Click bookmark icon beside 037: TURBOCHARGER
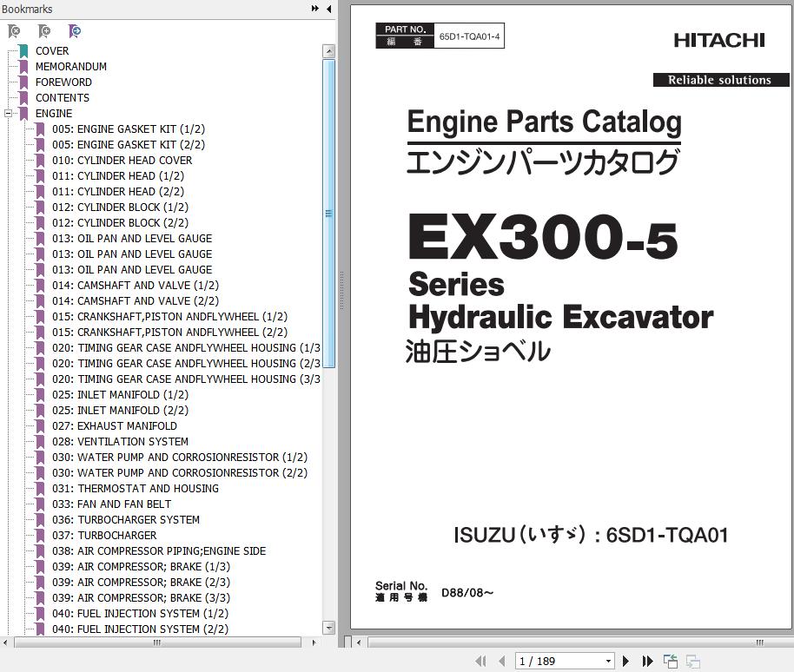Screen dimensions: 794x672 (40, 536)
